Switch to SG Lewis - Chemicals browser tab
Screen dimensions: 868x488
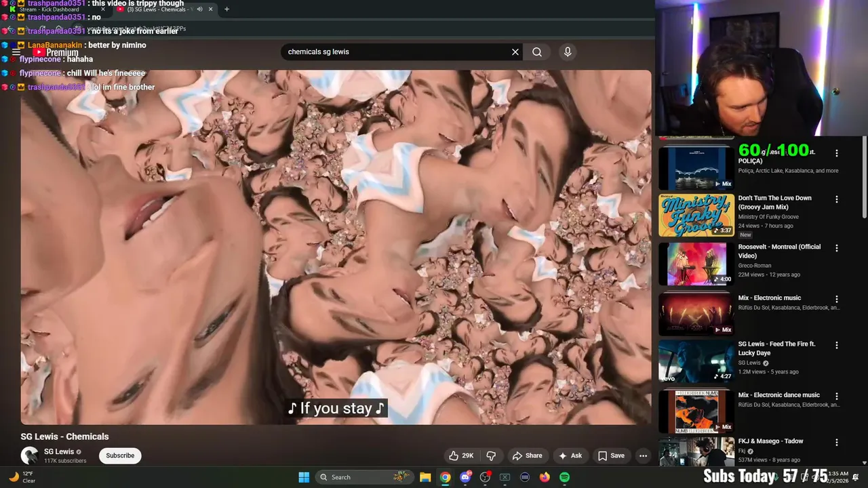159,9
